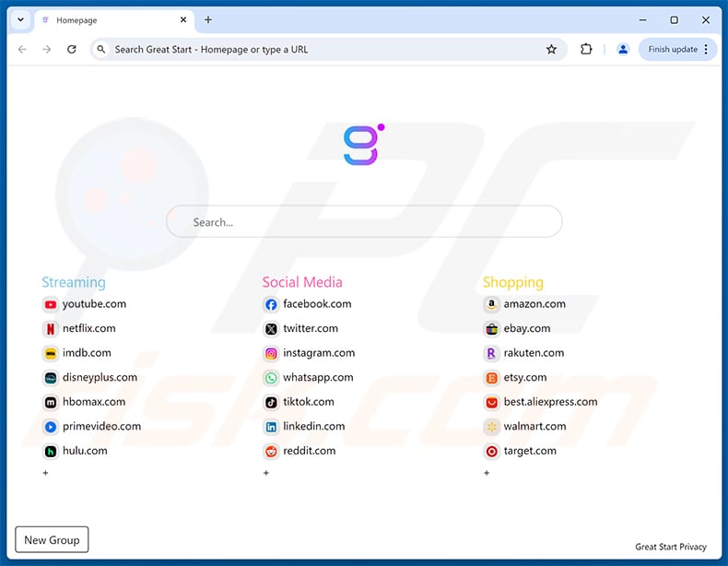The height and width of the screenshot is (566, 728).
Task: Click the Reddit icon
Action: 271,452
